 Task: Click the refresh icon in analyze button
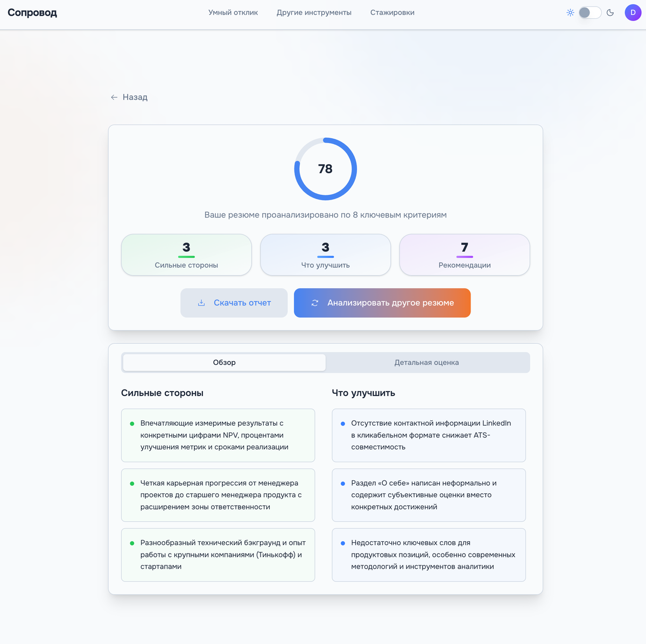point(315,303)
